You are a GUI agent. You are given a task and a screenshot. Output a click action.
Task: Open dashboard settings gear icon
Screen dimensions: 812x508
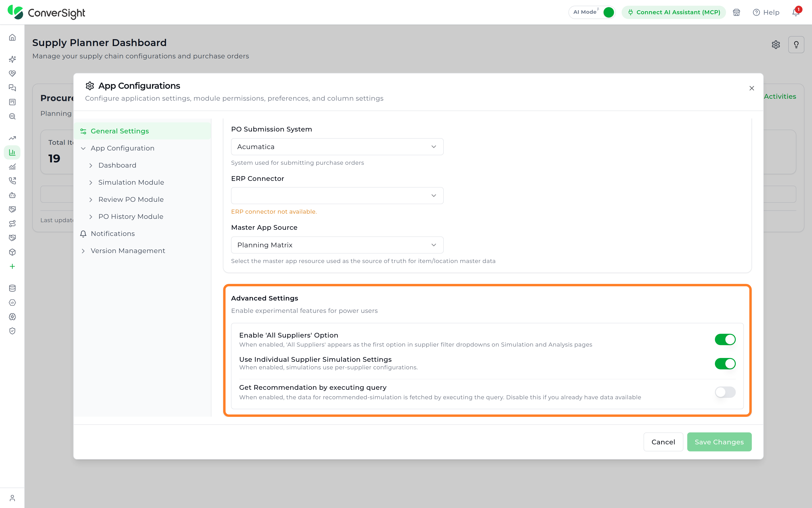tap(776, 45)
